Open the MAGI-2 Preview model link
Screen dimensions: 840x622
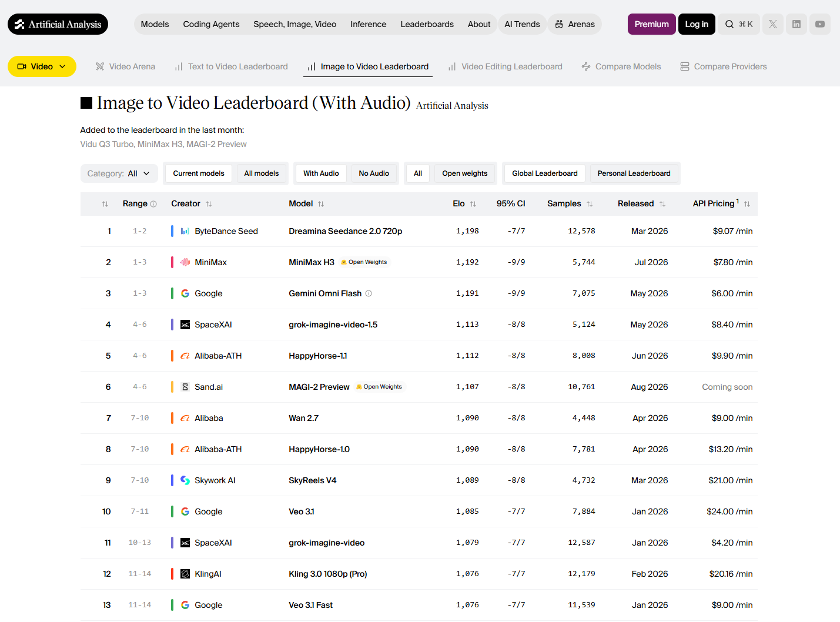(x=319, y=387)
